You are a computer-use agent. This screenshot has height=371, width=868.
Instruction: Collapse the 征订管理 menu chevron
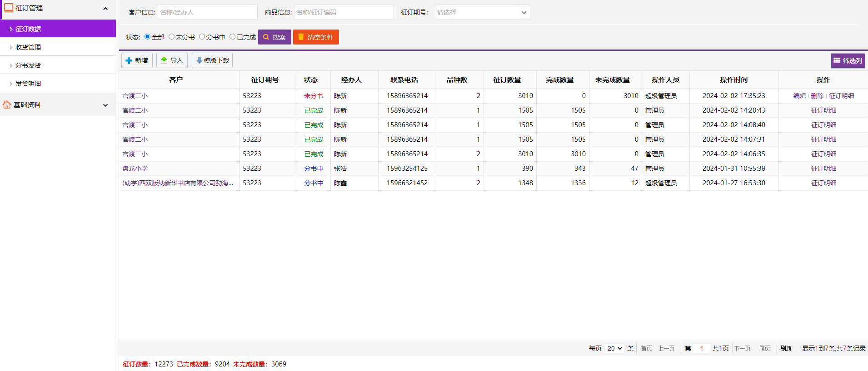(105, 8)
